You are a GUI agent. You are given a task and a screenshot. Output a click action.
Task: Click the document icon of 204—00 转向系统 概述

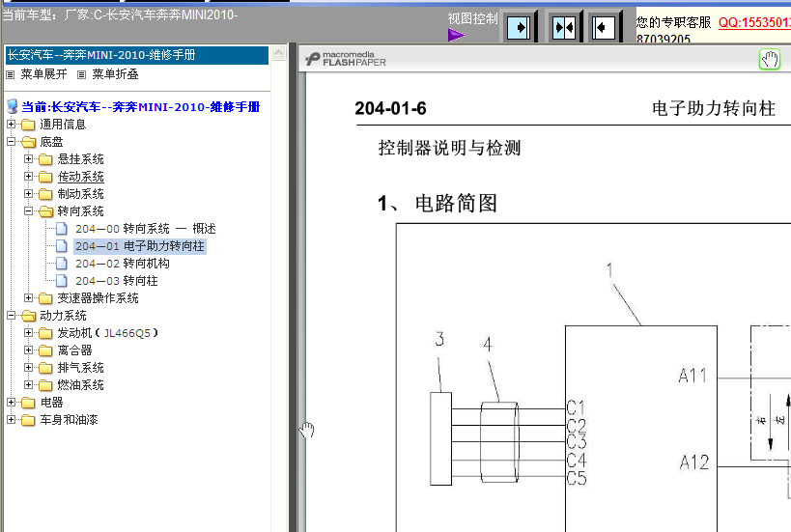tap(62, 229)
